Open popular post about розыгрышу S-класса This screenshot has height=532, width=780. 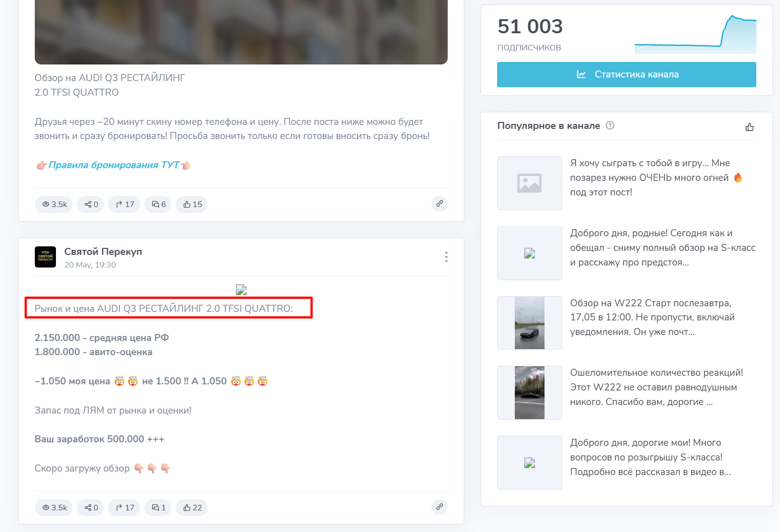pos(650,457)
